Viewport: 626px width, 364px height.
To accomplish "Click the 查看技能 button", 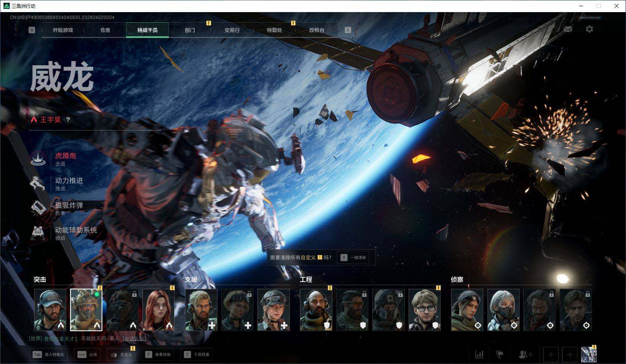I will point(158,355).
